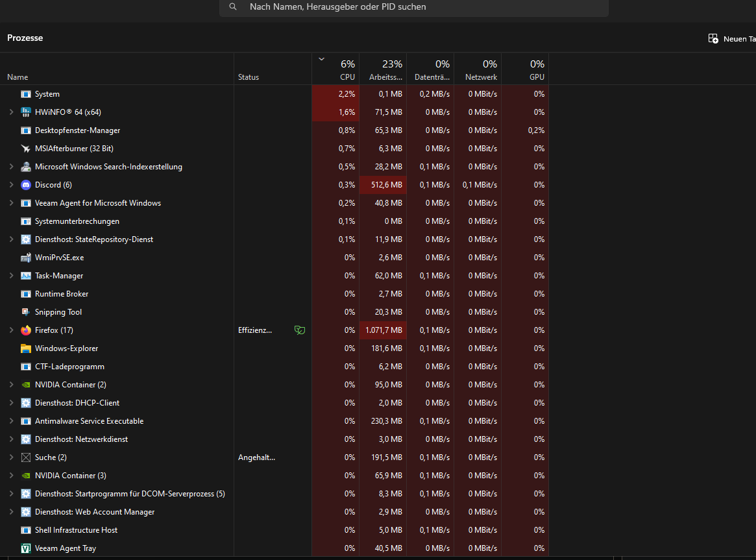Click the Angehalt... status of Suche
Screen dimensions: 756x560
pyautogui.click(x=256, y=457)
